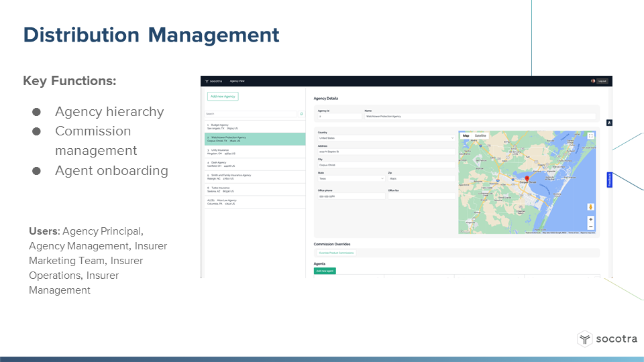
Task: Click the red Corpus Christi map pin
Action: (x=527, y=180)
